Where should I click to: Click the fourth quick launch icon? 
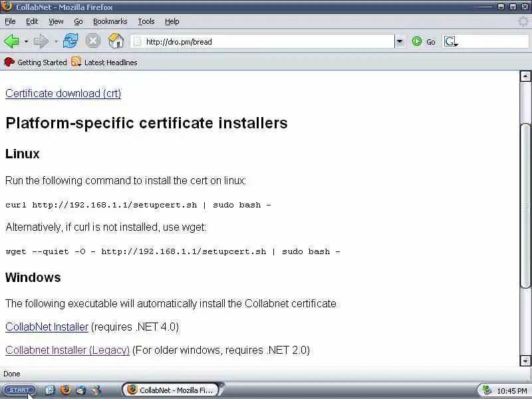[96, 390]
